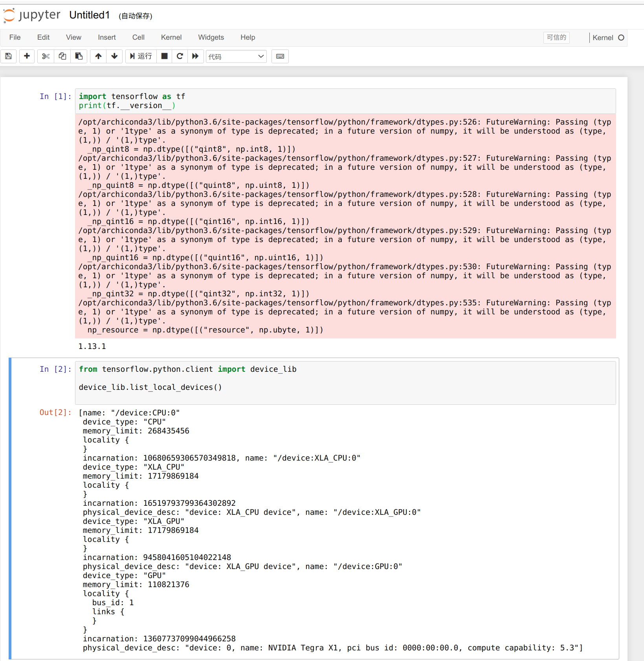Click the FutureWarning stderr output area
The height and width of the screenshot is (661, 644).
[345, 226]
